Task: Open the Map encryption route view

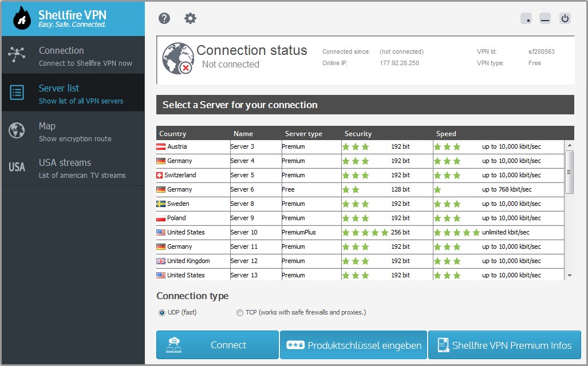Action: click(x=73, y=130)
